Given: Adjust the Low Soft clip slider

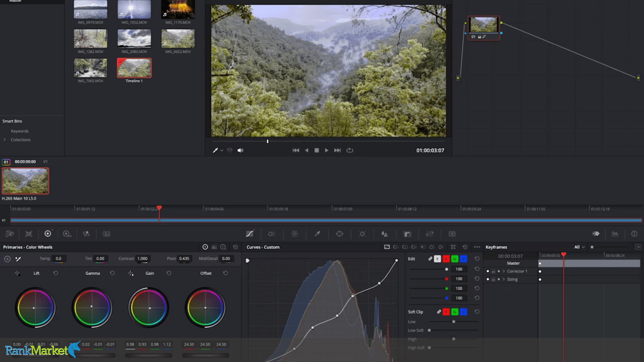Looking at the screenshot, I should (x=429, y=330).
